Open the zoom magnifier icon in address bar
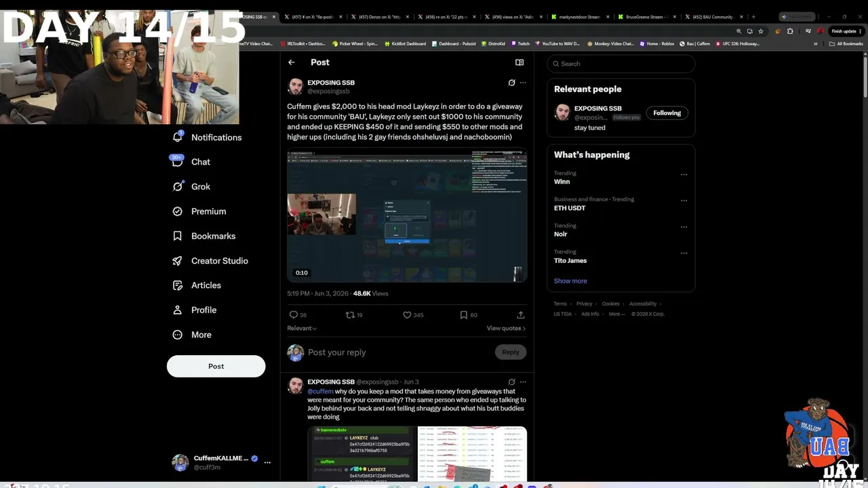868x488 pixels. (x=739, y=31)
